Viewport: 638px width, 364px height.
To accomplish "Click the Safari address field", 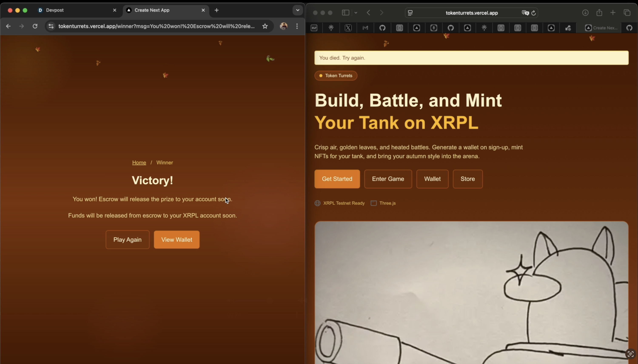I will coord(471,13).
